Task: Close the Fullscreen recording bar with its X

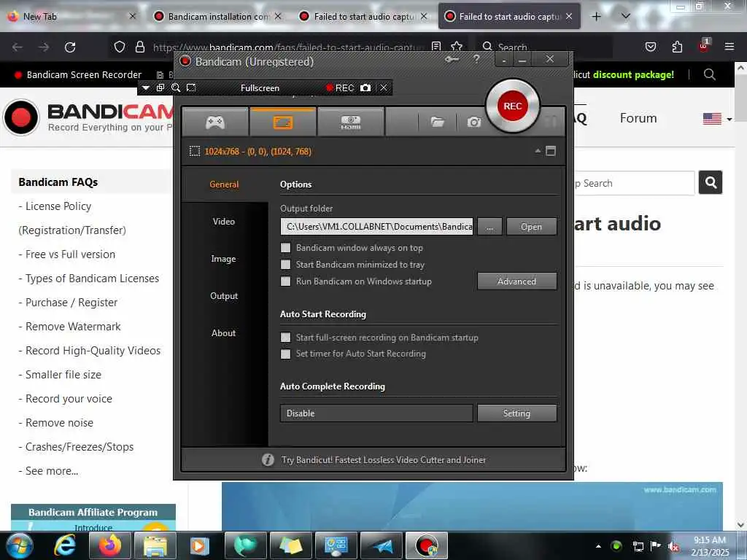Action: [x=384, y=87]
